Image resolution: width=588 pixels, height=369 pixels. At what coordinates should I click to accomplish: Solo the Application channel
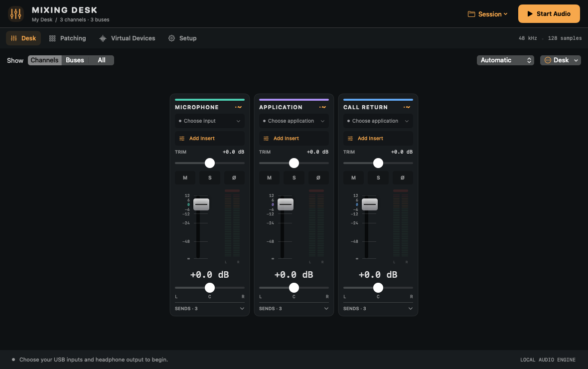click(294, 178)
